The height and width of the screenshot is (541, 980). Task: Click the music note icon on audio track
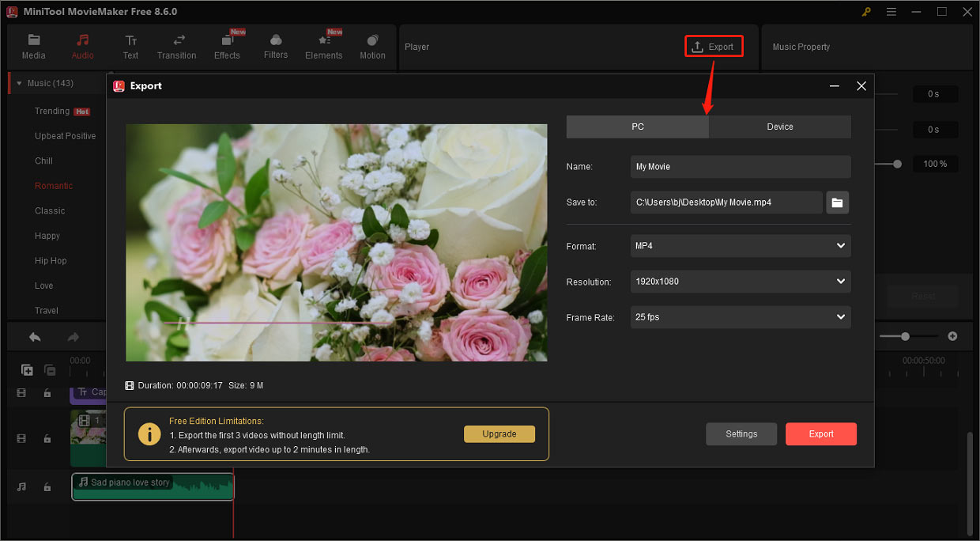21,487
